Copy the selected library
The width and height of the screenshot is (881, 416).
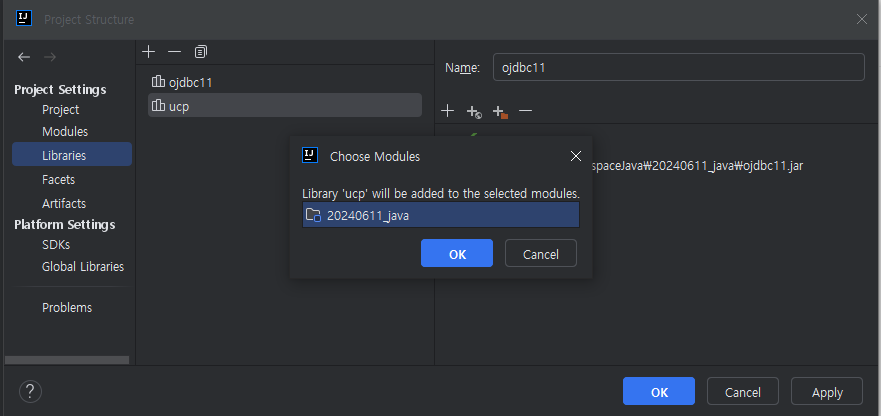point(201,52)
